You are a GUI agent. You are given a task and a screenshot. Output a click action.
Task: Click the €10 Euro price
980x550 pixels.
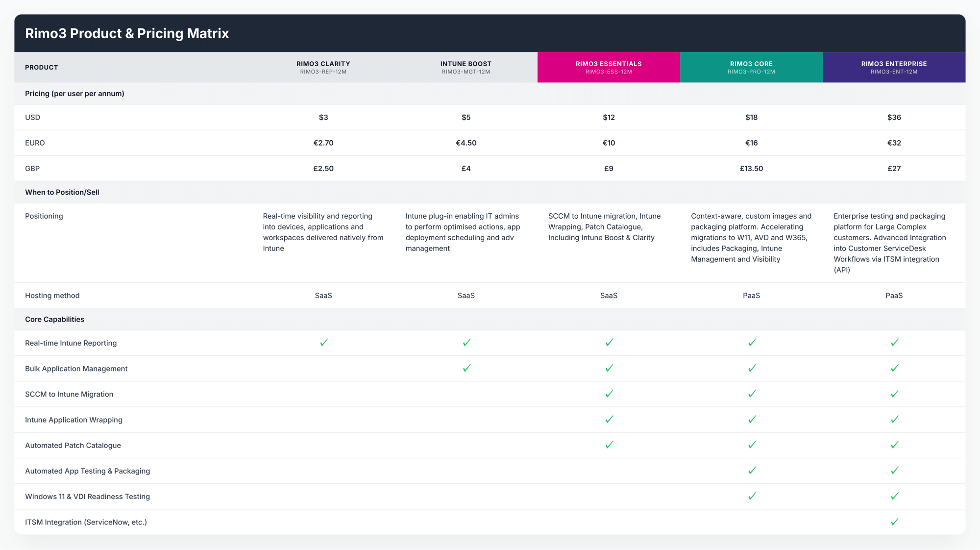[609, 143]
